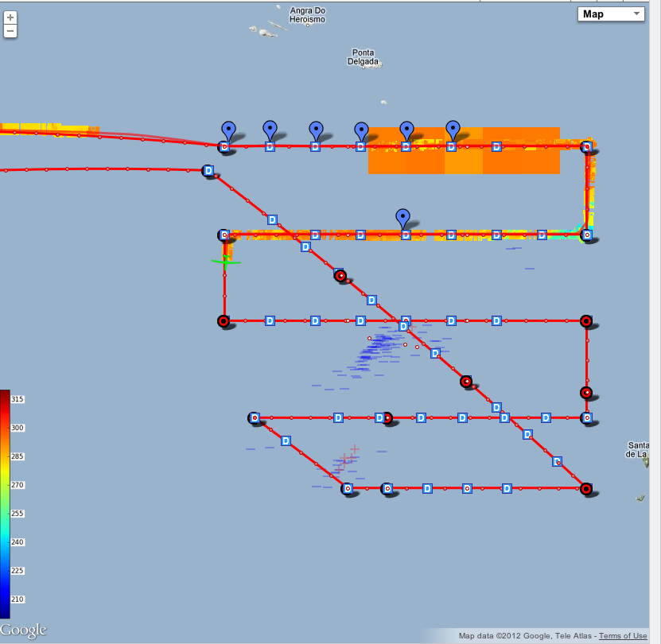The width and height of the screenshot is (661, 644).
Task: Click the Angra Do Heroismo map label
Action: point(309,15)
